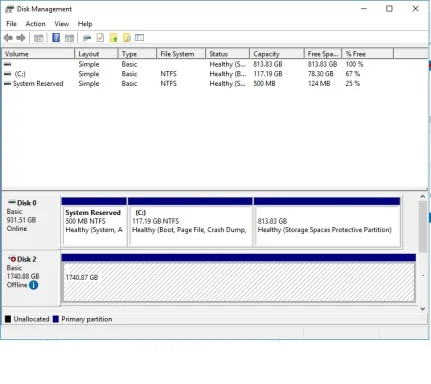The height and width of the screenshot is (384, 431).
Task: Click the Disk 0 drive icon
Action: 12,202
